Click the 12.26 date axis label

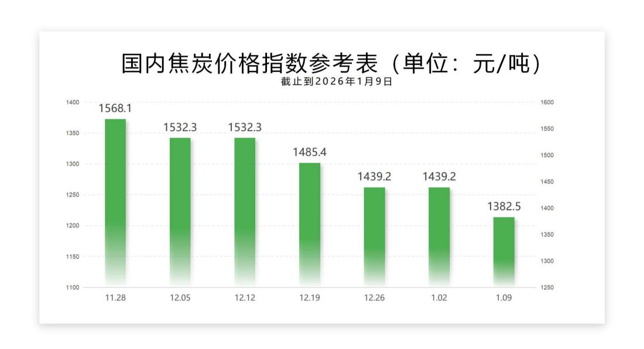(x=375, y=297)
